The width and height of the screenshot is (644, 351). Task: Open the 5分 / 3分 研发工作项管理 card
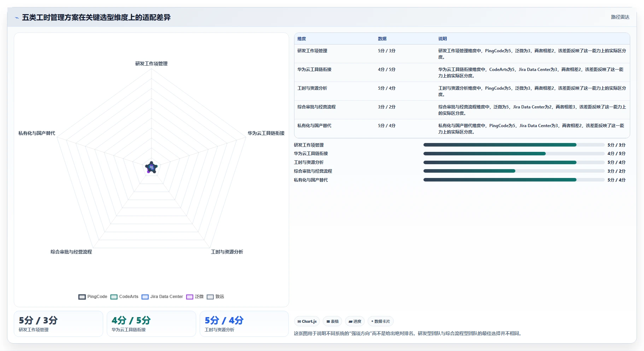tap(58, 324)
